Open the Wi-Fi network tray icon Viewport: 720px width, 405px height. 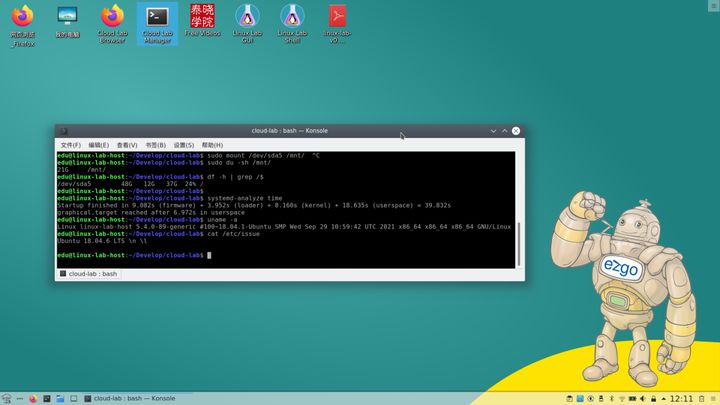(x=622, y=399)
